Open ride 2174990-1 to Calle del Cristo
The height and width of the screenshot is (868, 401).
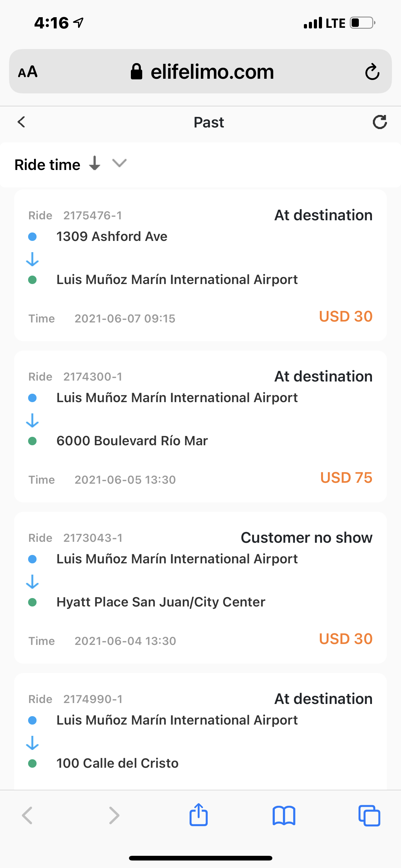pos(200,731)
